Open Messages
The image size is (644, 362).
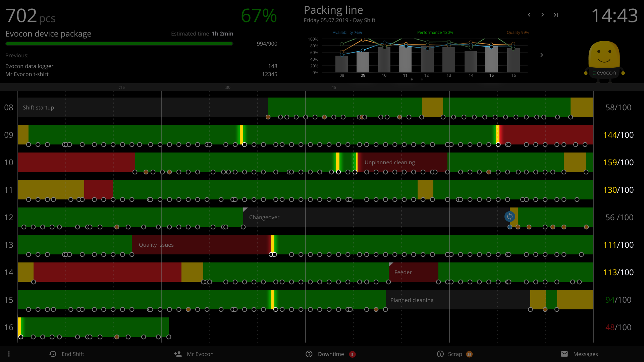pyautogui.click(x=579, y=354)
